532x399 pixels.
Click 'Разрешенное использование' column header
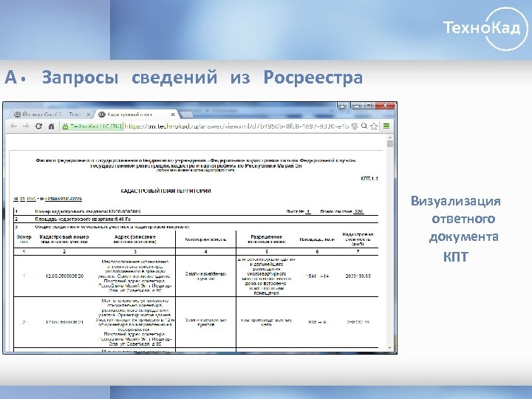coord(266,239)
